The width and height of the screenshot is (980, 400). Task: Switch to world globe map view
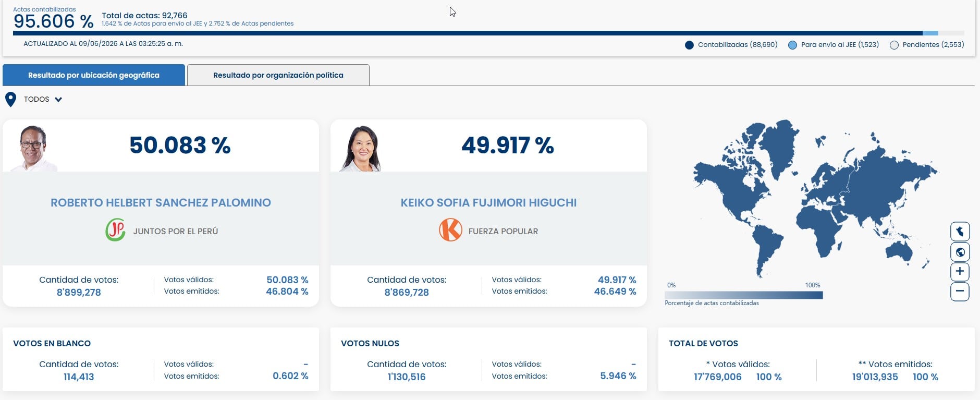pos(960,252)
